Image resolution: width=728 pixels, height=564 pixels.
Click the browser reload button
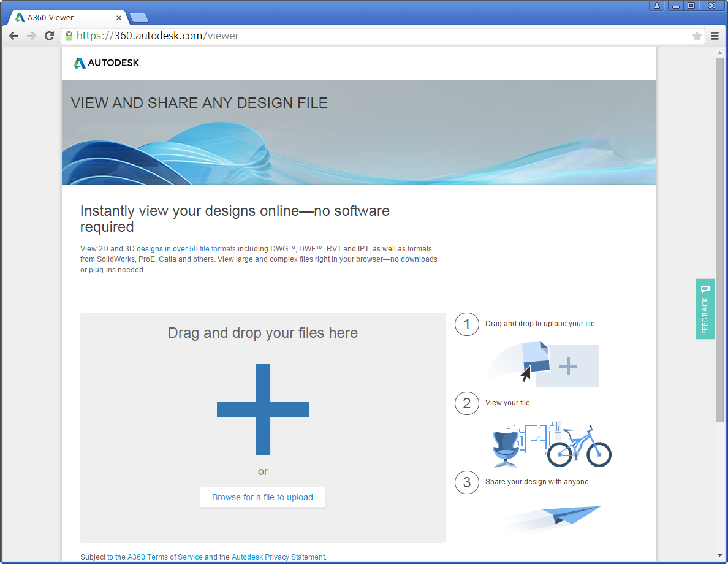50,36
